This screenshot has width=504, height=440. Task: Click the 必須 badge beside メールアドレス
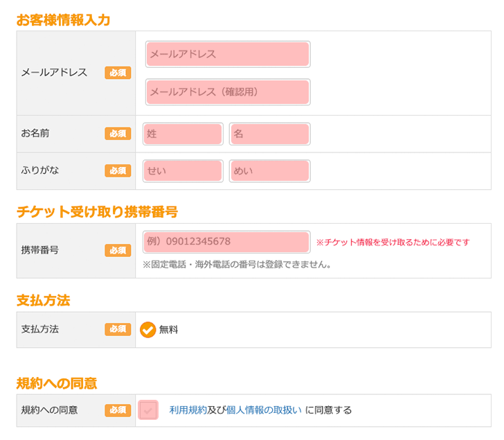pyautogui.click(x=118, y=73)
